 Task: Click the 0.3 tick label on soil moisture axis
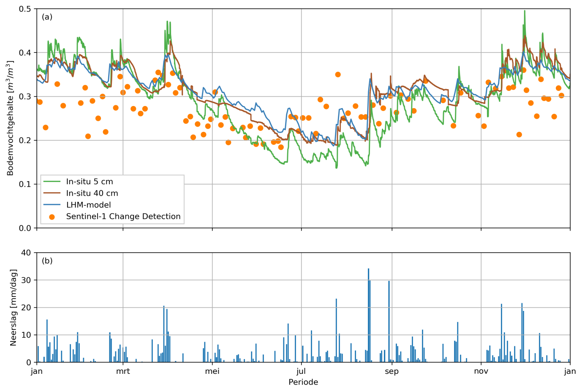[x=25, y=97]
